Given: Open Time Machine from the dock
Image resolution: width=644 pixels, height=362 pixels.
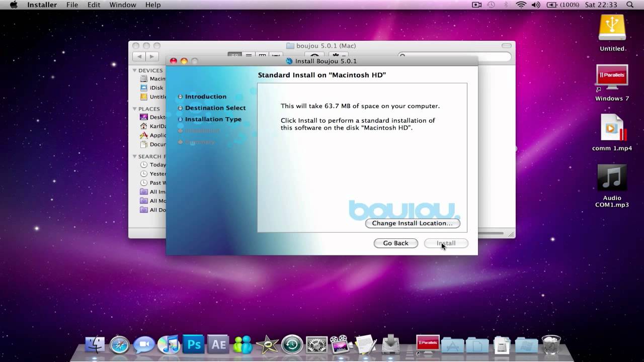Looking at the screenshot, I should point(292,344).
